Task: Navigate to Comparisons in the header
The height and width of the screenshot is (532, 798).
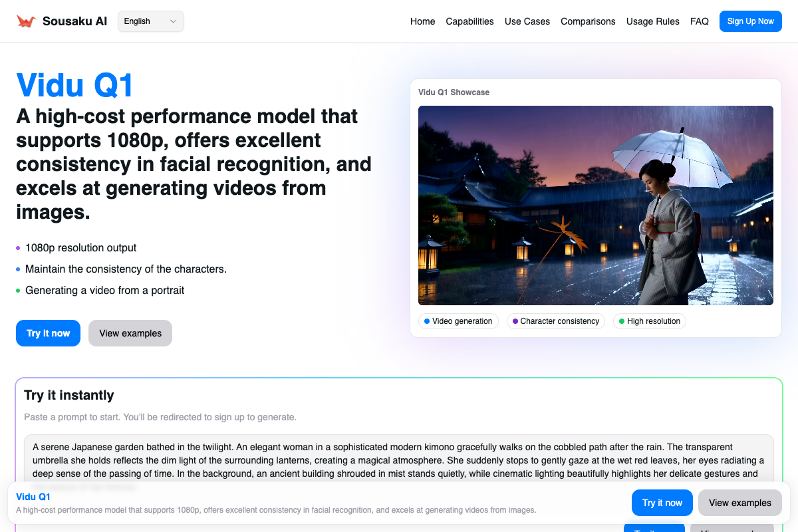Action: (x=588, y=21)
